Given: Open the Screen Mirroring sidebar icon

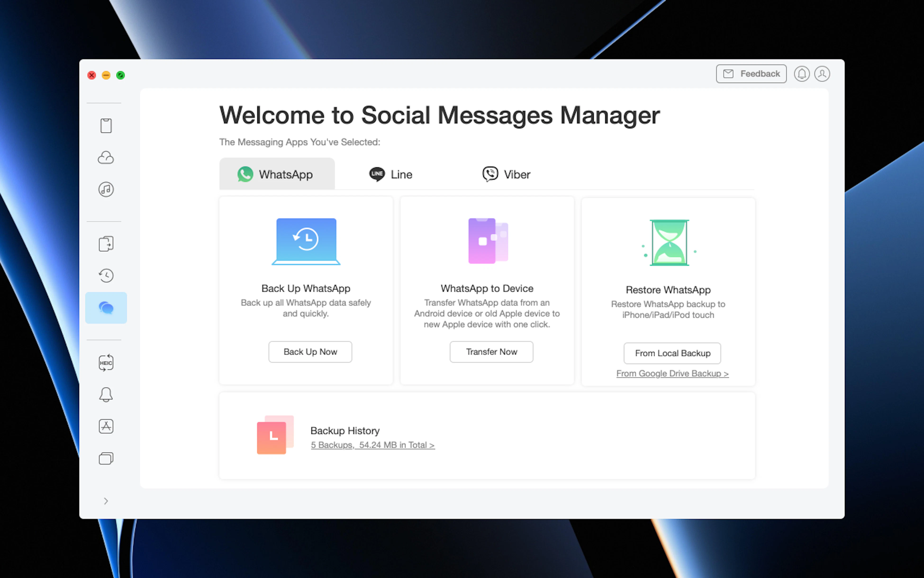Looking at the screenshot, I should pyautogui.click(x=106, y=458).
